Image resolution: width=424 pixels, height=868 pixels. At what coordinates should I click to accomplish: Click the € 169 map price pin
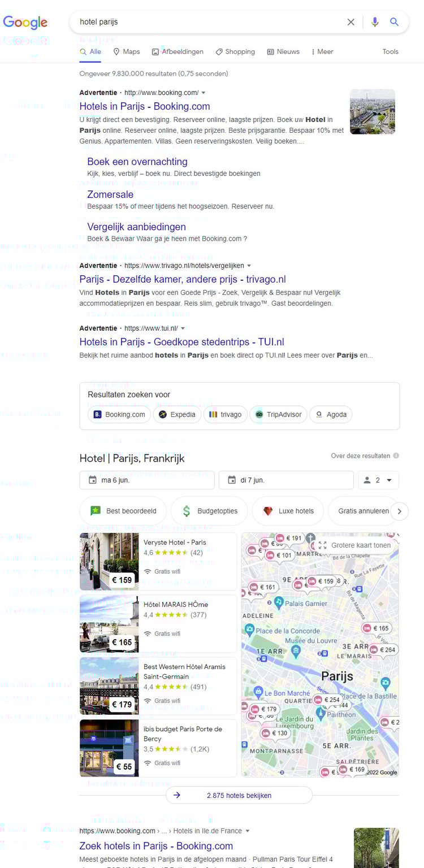[352, 769]
